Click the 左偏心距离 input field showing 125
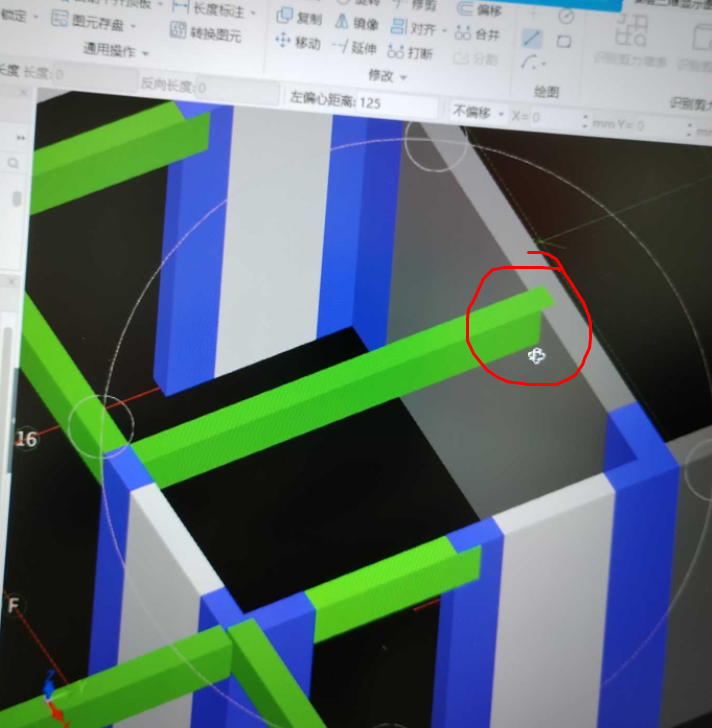The image size is (712, 728). [398, 103]
